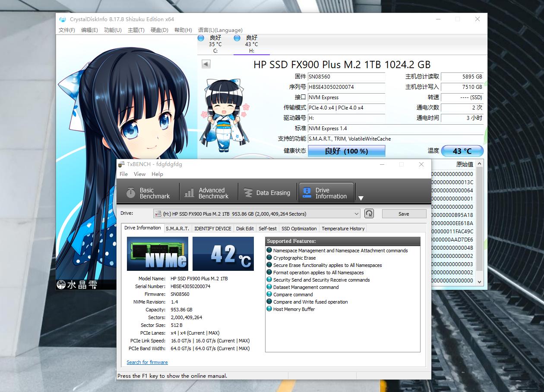Click the Search for firmware link
The width and height of the screenshot is (544, 392).
147,362
